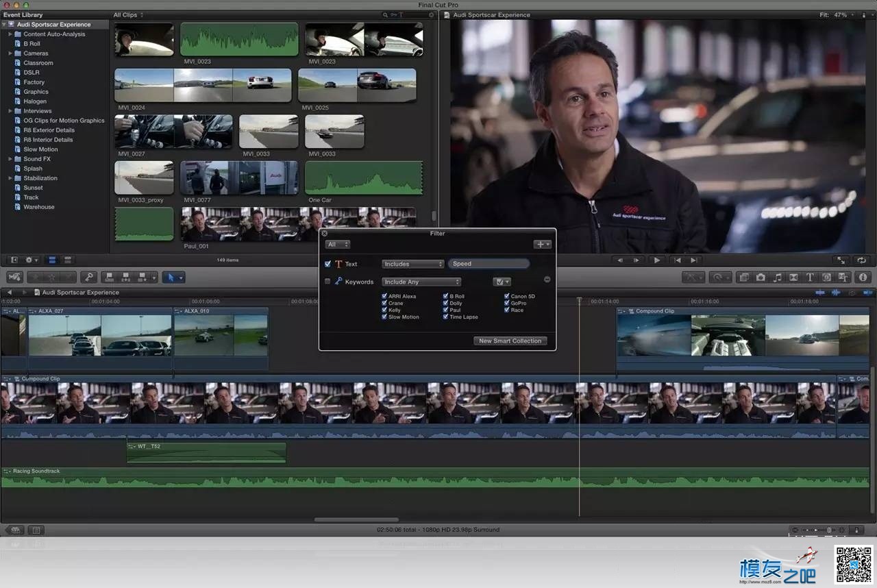Open the Inspector with the info icon
The width and height of the screenshot is (877, 588).
(x=863, y=278)
